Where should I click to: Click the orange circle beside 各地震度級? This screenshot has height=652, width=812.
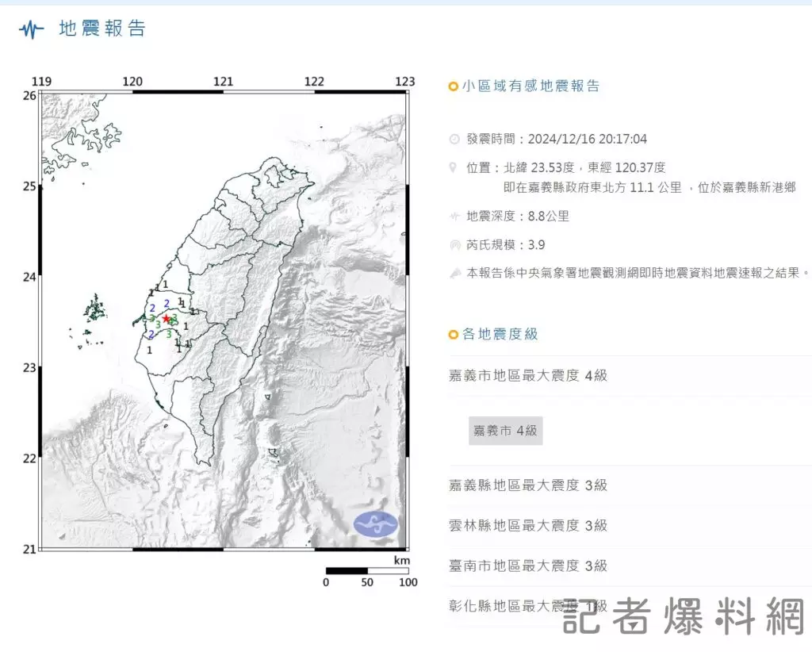[x=453, y=335]
